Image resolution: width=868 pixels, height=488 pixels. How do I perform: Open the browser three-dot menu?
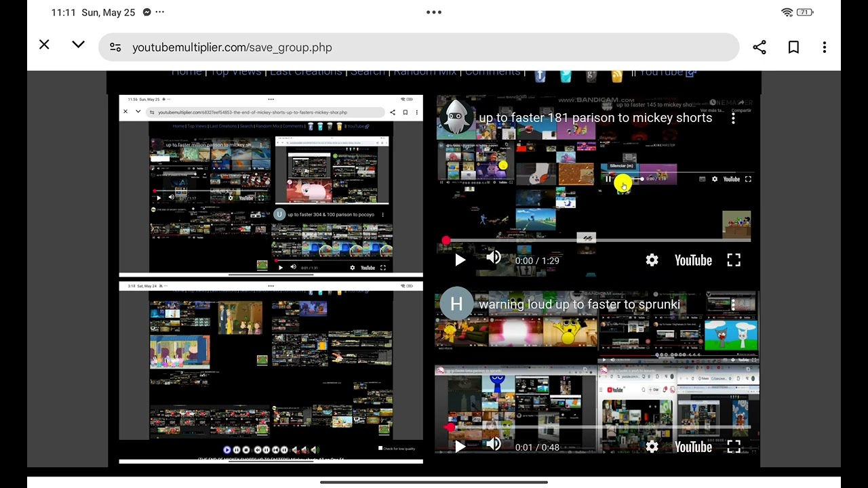click(x=825, y=47)
